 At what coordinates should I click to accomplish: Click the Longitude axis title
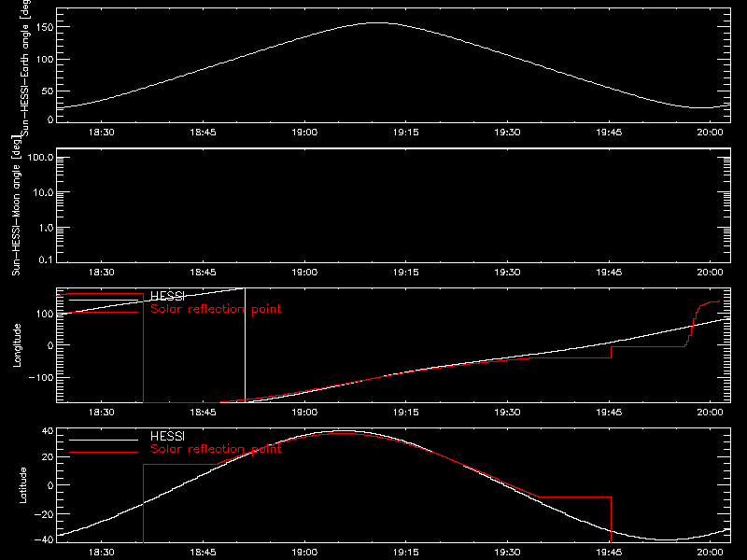point(17,345)
